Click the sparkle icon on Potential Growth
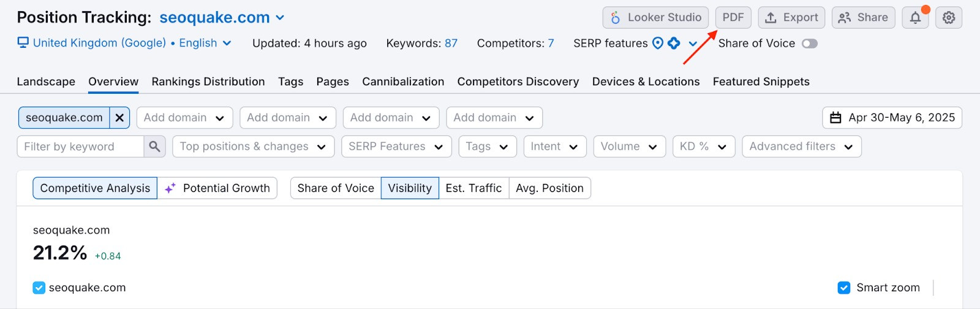The width and height of the screenshot is (980, 309). pos(170,188)
